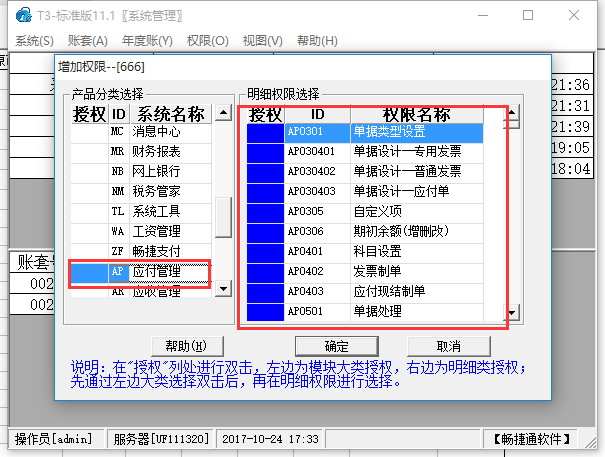Toggle authorization for AP0402 发票制单

click(x=265, y=274)
